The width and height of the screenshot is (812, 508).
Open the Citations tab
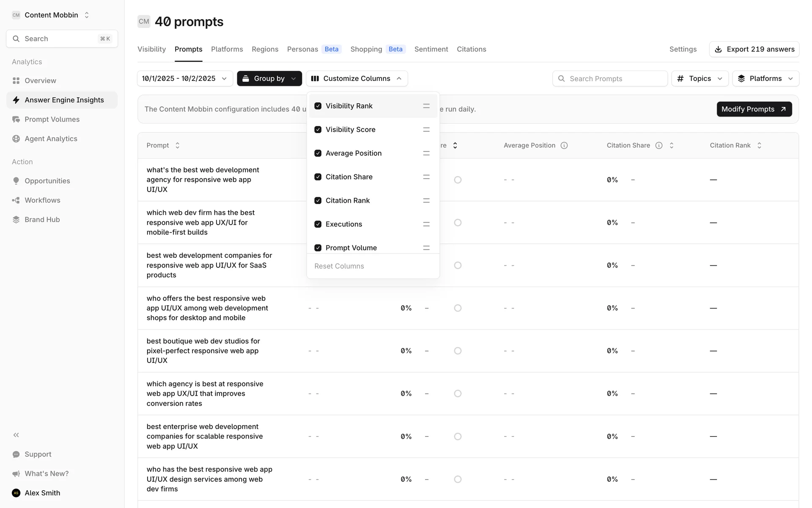[471, 49]
